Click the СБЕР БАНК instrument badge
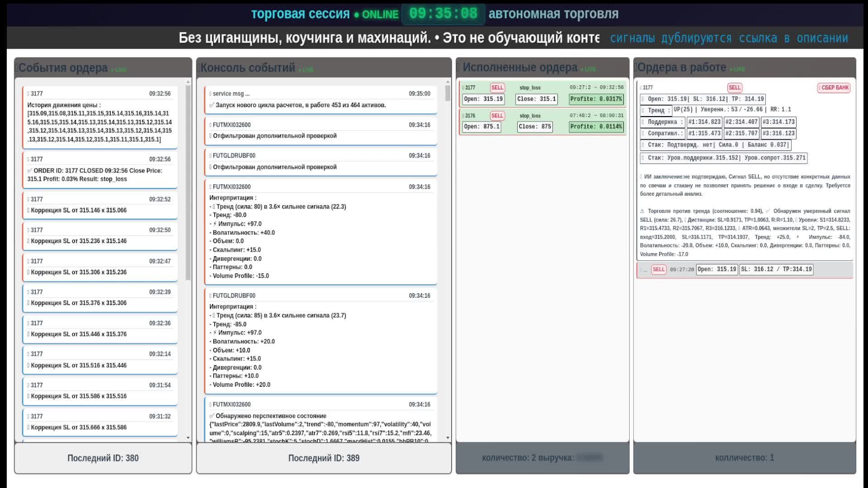868x488 pixels. 834,88
